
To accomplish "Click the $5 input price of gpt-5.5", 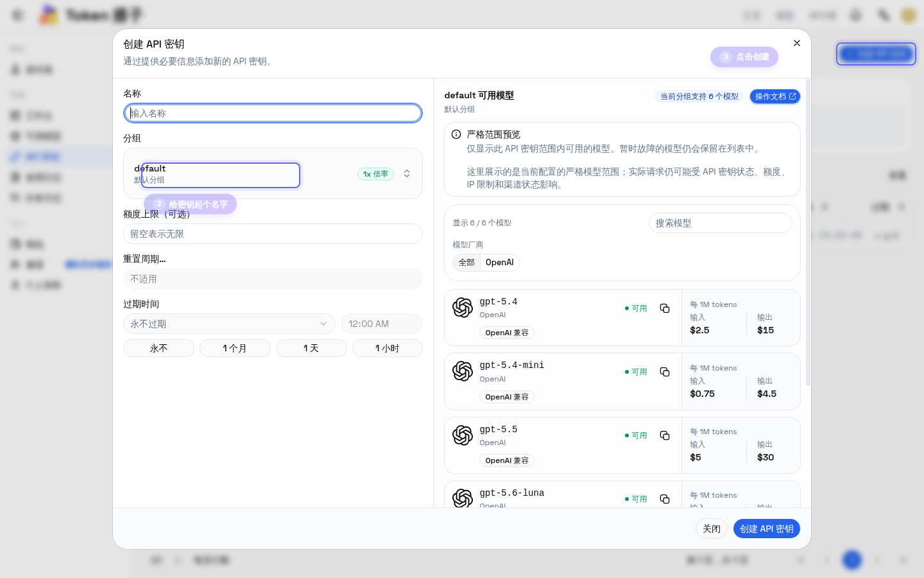I will tap(696, 457).
